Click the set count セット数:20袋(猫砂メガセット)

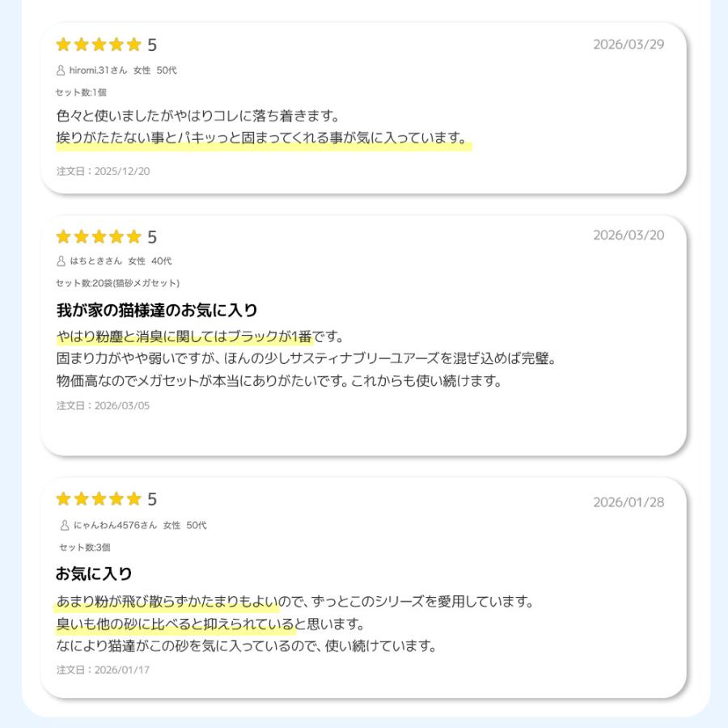(x=117, y=283)
